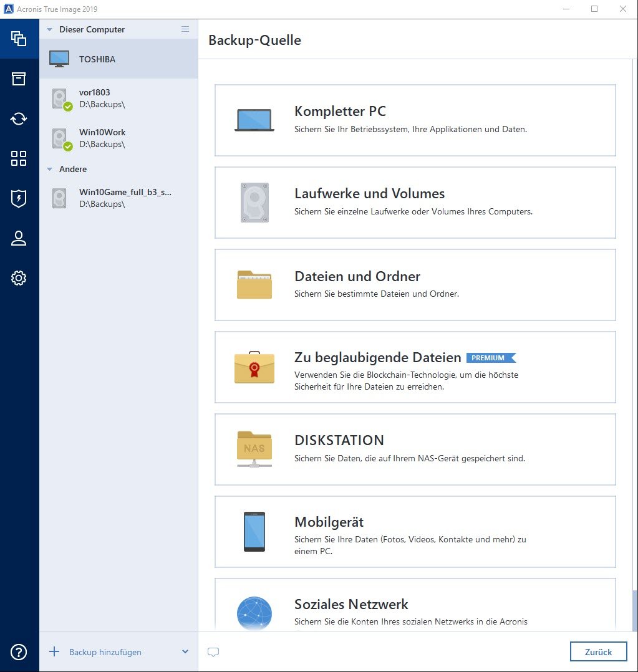Click the TOSHIBA computer monitor icon
The height and width of the screenshot is (672, 638).
coord(59,59)
